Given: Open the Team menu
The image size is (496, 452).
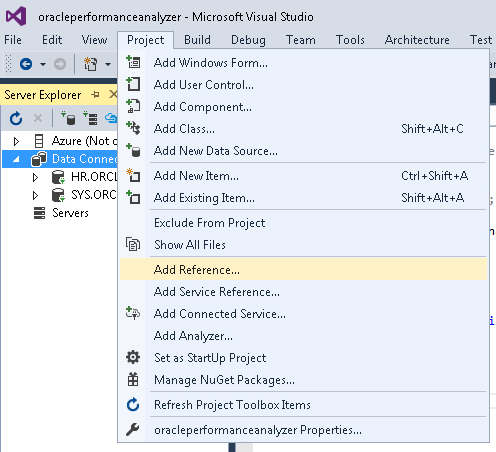Looking at the screenshot, I should pyautogui.click(x=301, y=40).
